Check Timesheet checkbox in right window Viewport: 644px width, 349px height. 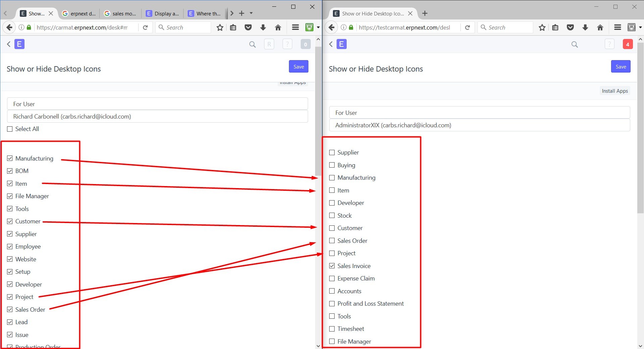[332, 329]
